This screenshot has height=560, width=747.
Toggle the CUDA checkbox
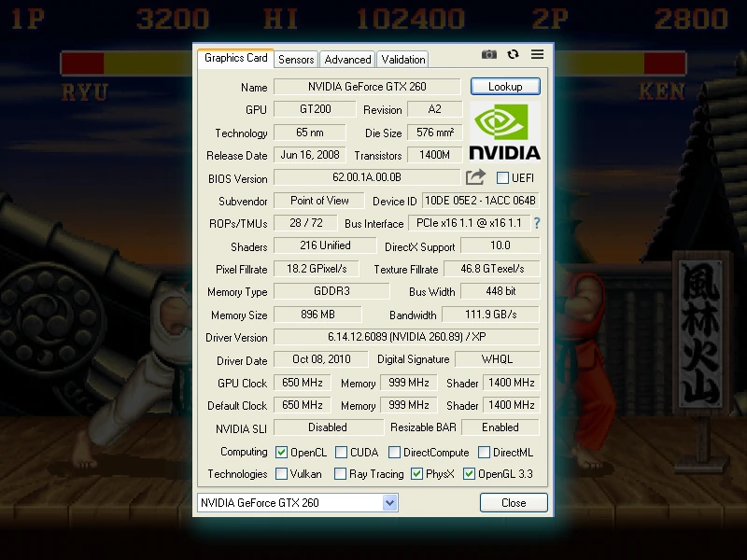coord(341,453)
